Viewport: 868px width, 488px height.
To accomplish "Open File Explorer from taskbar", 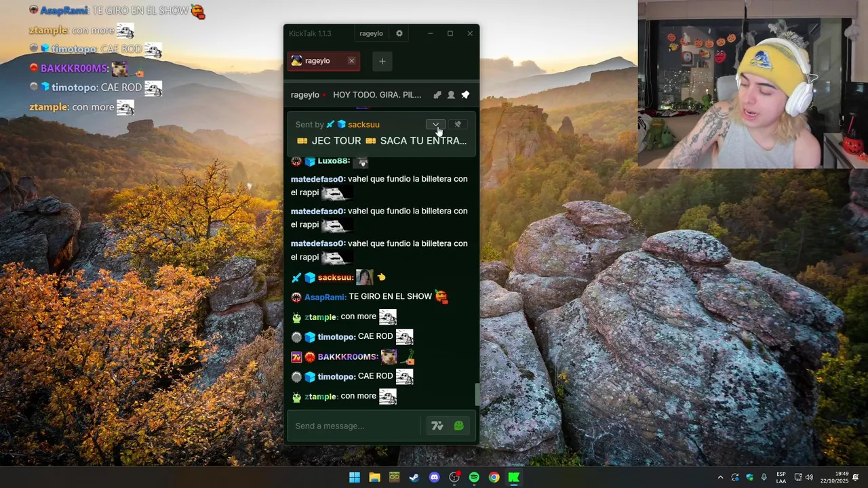I will click(374, 477).
